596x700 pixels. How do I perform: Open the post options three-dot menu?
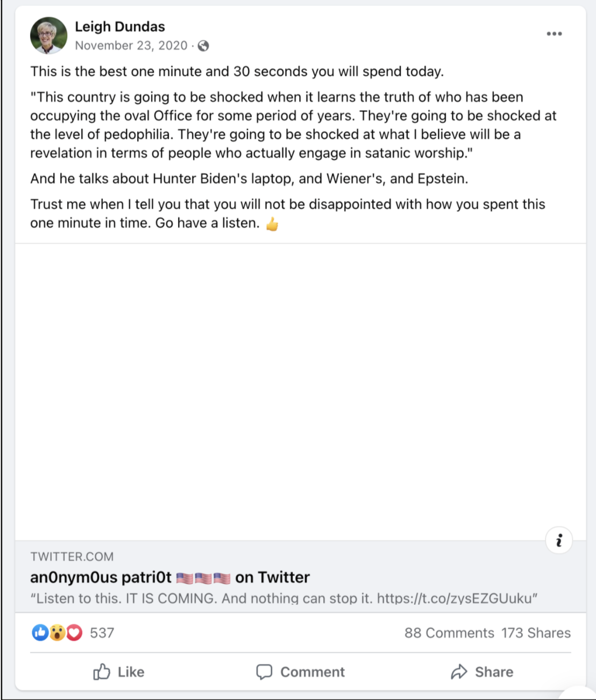(x=554, y=34)
